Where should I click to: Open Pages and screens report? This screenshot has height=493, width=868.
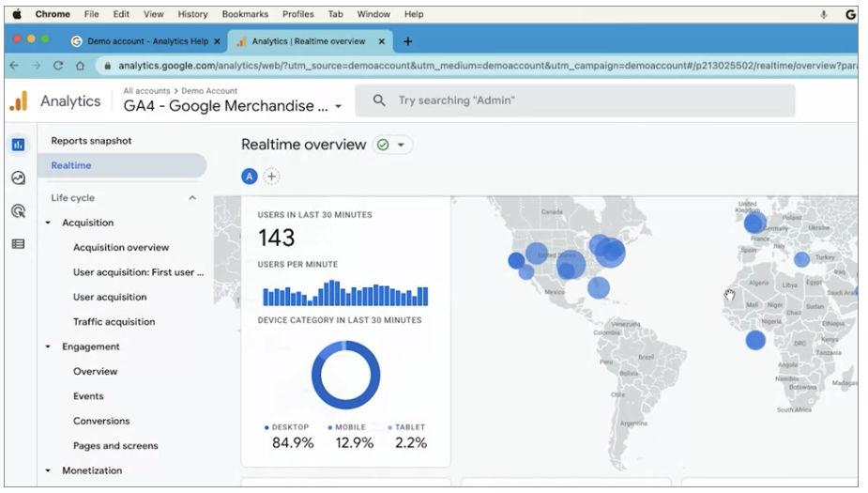[115, 446]
